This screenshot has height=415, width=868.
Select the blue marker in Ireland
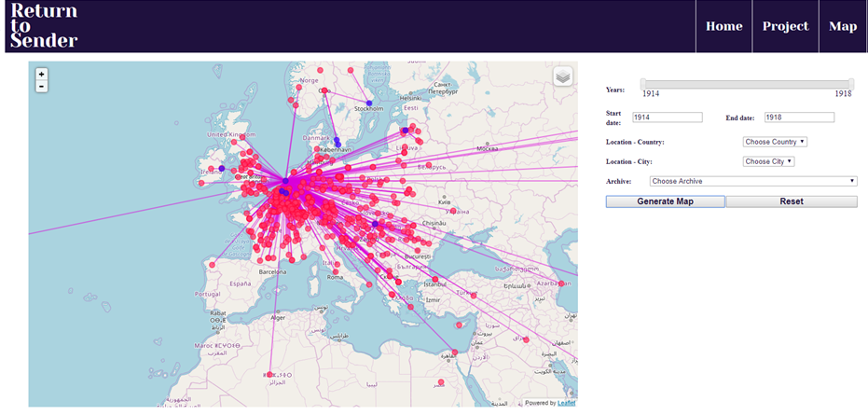point(222,169)
